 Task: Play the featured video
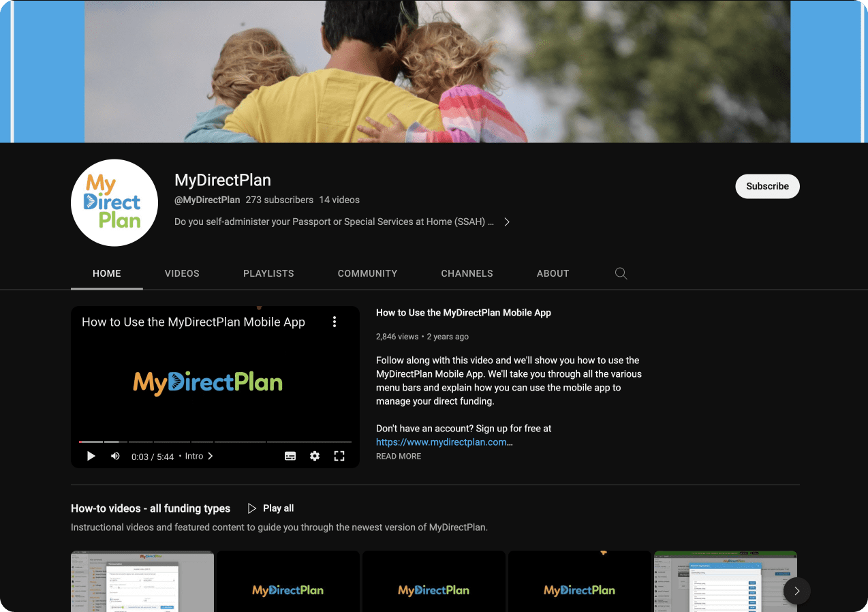pos(91,456)
